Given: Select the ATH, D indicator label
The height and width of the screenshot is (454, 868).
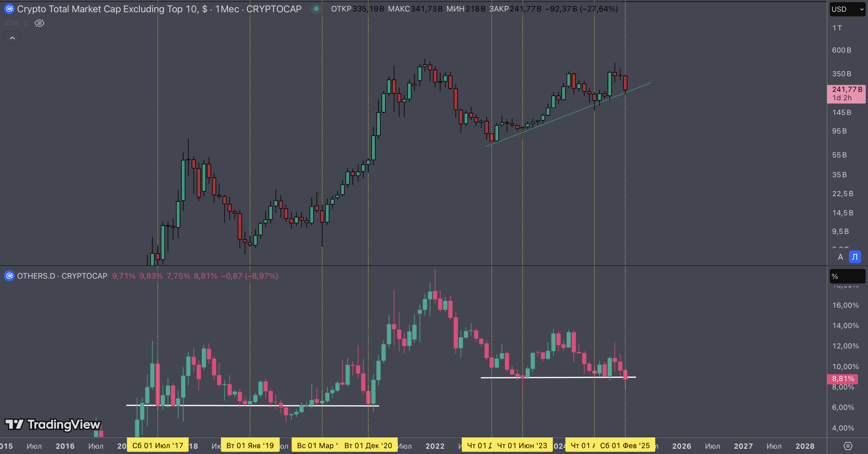Looking at the screenshot, I should click(16, 23).
